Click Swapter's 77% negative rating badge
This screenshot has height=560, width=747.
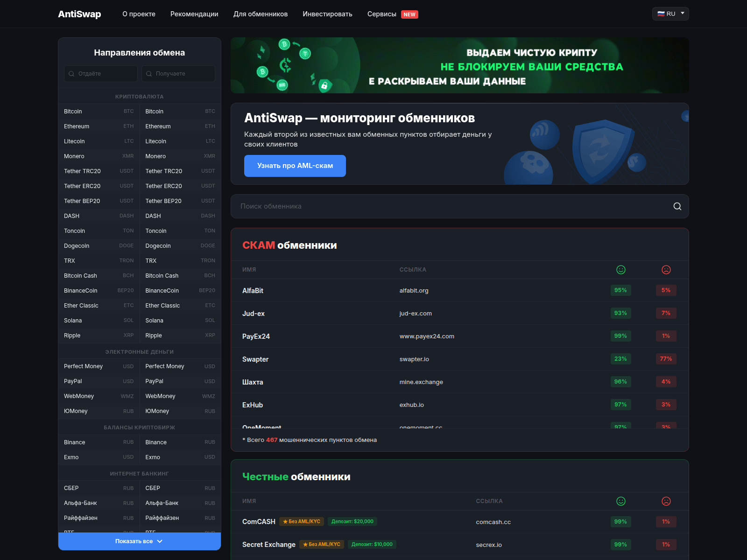pos(666,359)
